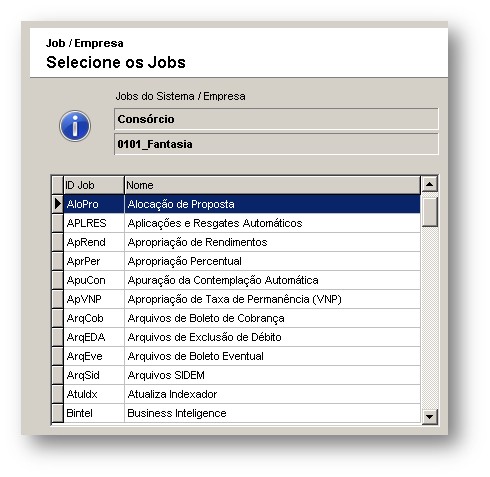Click the ID Job column header

click(x=94, y=185)
